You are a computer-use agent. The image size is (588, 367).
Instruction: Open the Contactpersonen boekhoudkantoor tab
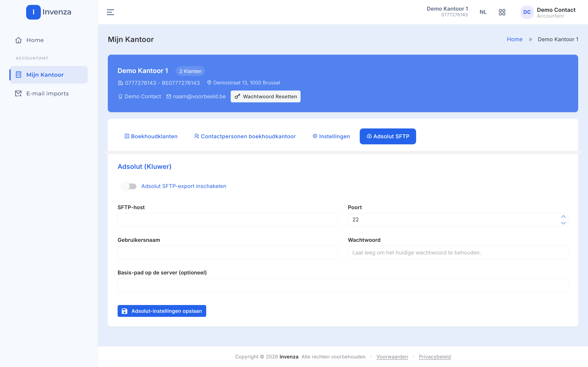pos(245,136)
